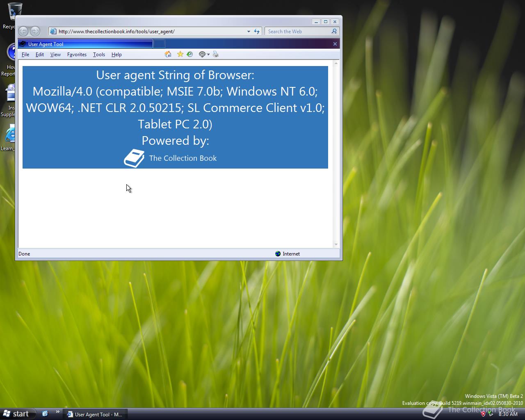
Task: Select the User Agent Tool tab
Action: point(85,44)
